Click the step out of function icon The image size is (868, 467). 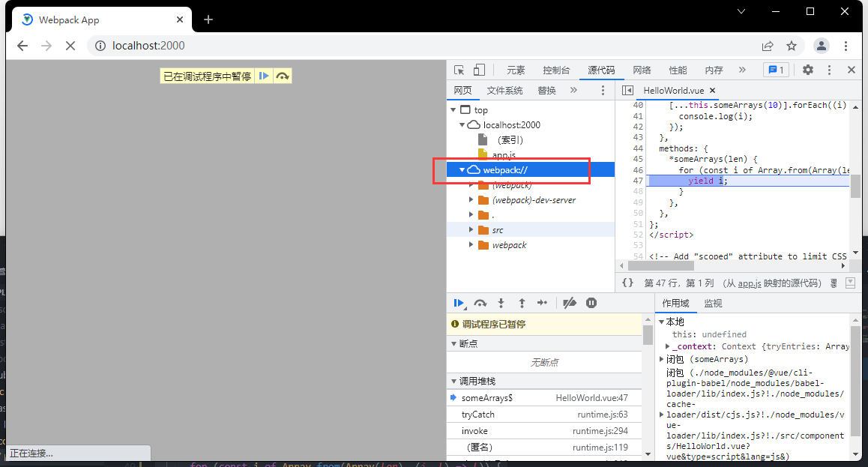[x=522, y=303]
